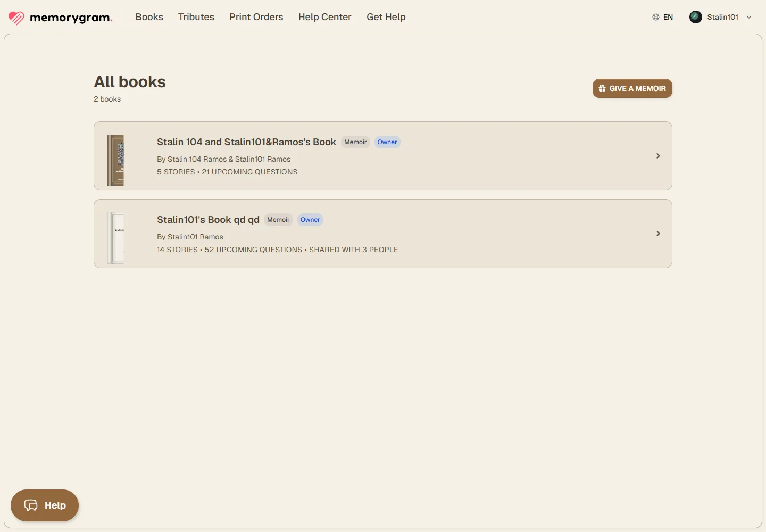
Task: Open the white Stalin101's Book cover thumbnail
Action: point(115,238)
